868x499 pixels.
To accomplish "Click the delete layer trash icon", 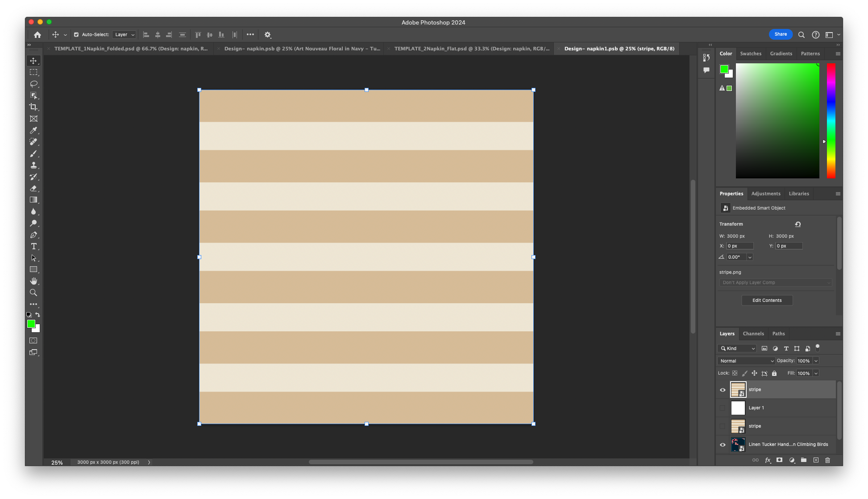I will pos(827,460).
